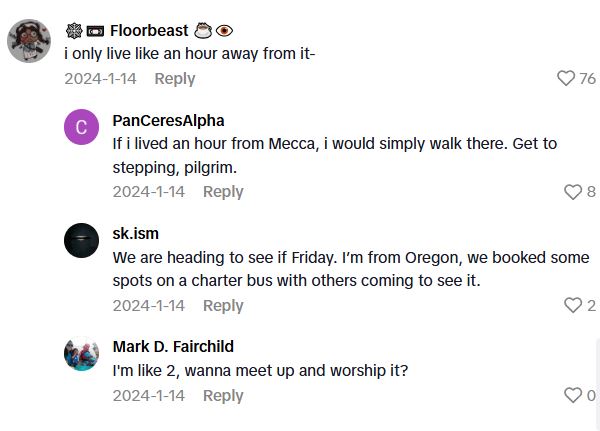Reply to Floorbeast's comment

[x=175, y=78]
